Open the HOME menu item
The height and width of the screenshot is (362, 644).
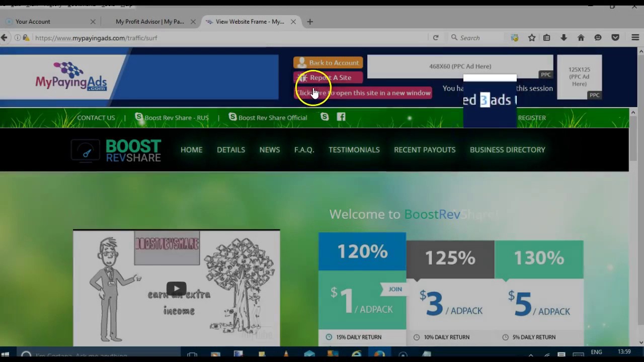[192, 150]
